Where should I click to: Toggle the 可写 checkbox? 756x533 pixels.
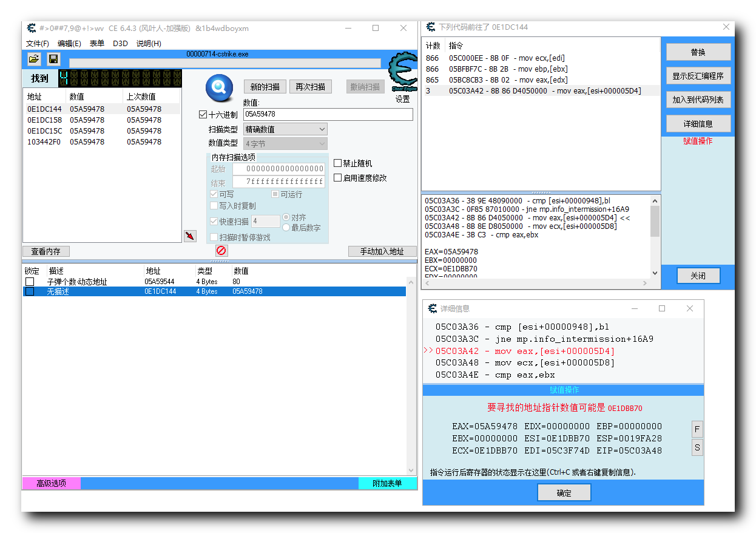click(x=214, y=194)
